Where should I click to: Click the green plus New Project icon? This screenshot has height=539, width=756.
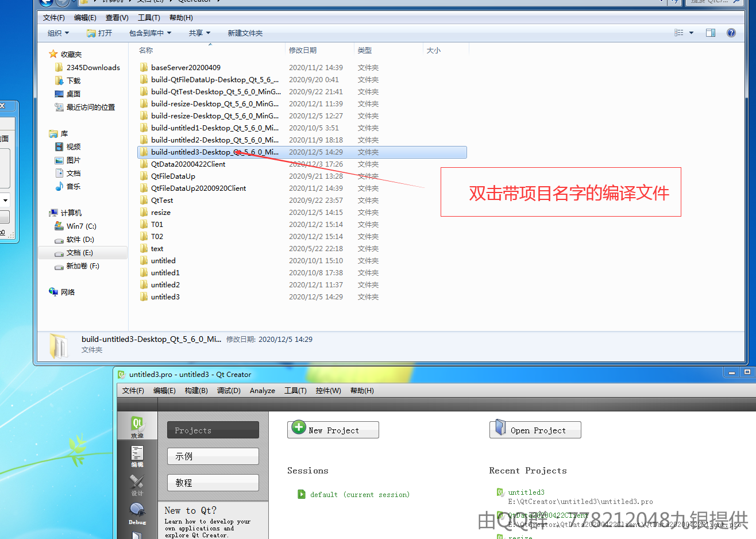[x=299, y=428]
